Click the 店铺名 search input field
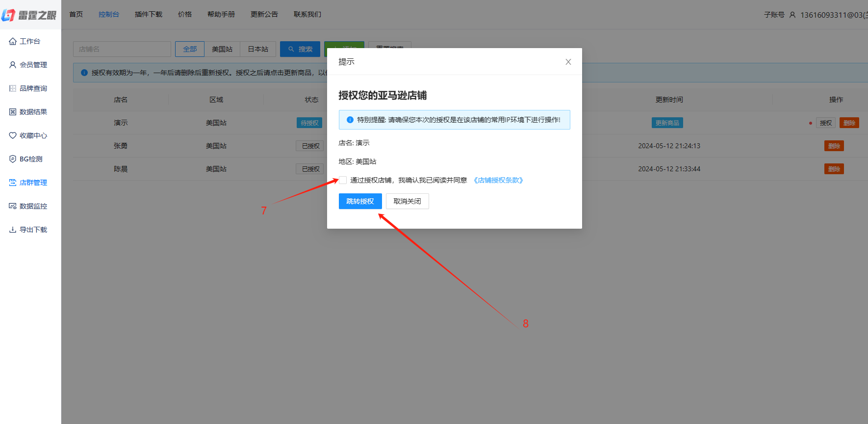 [x=122, y=49]
